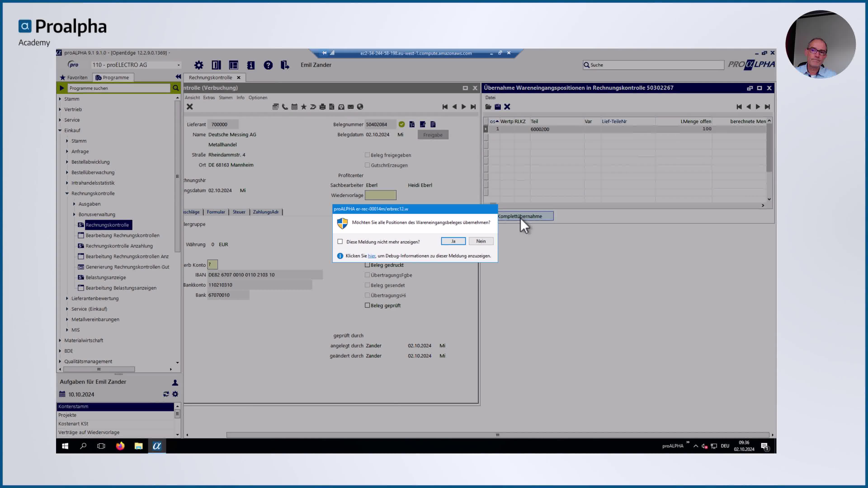Toggle the Beleg geprüft checkbox
The width and height of the screenshot is (868, 488).
tap(367, 305)
